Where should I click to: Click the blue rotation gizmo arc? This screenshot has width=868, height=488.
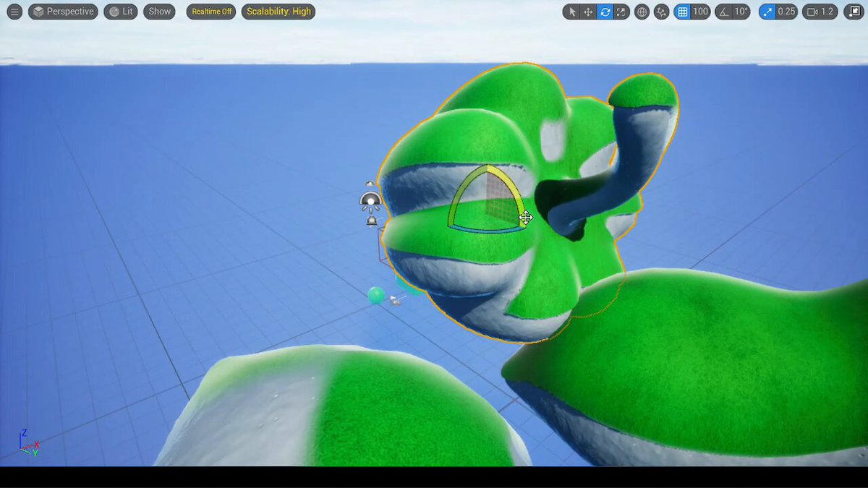[x=486, y=229]
